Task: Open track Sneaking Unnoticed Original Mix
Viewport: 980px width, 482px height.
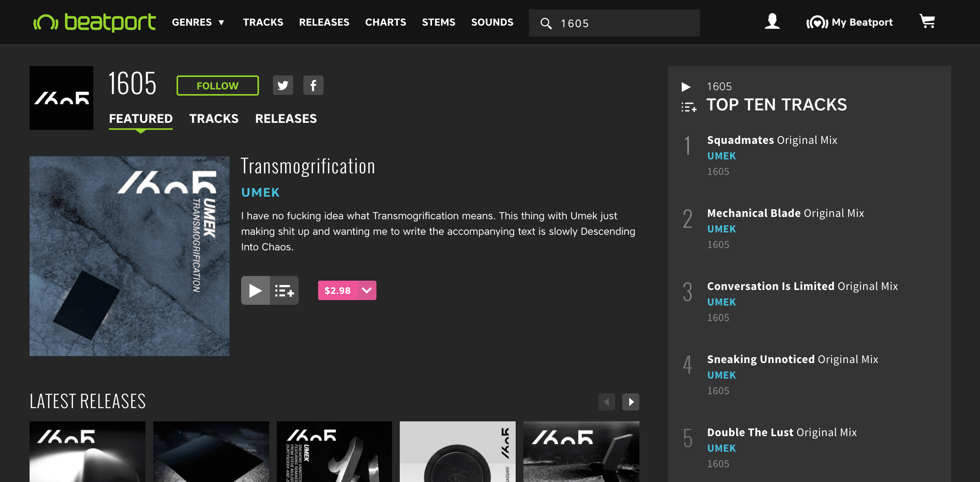Action: 793,359
